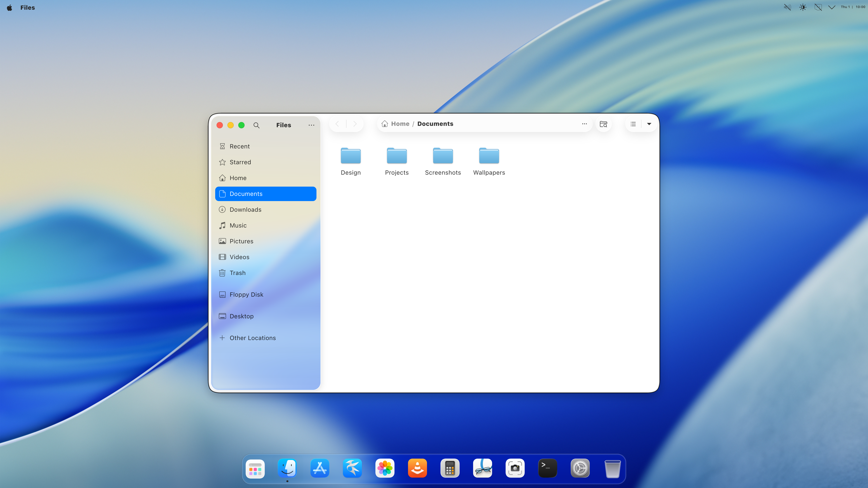Expand the view options dropdown arrow
Image resolution: width=868 pixels, height=488 pixels.
pos(649,124)
